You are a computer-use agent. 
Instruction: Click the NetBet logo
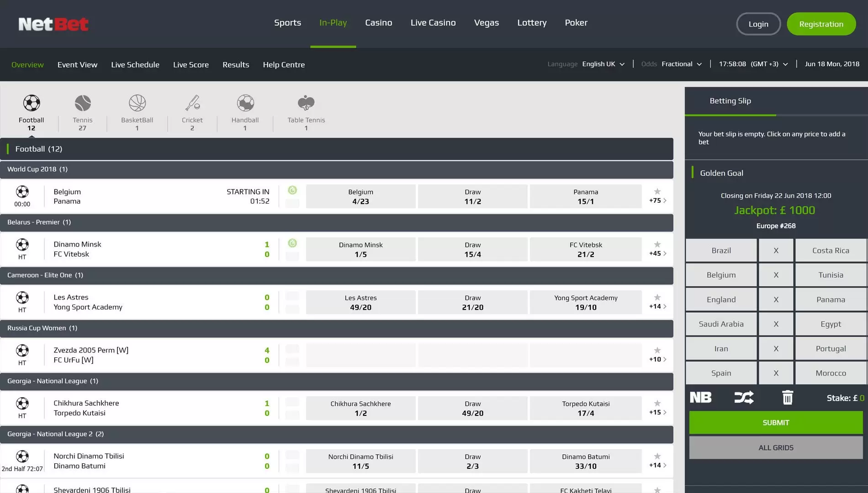pyautogui.click(x=53, y=24)
